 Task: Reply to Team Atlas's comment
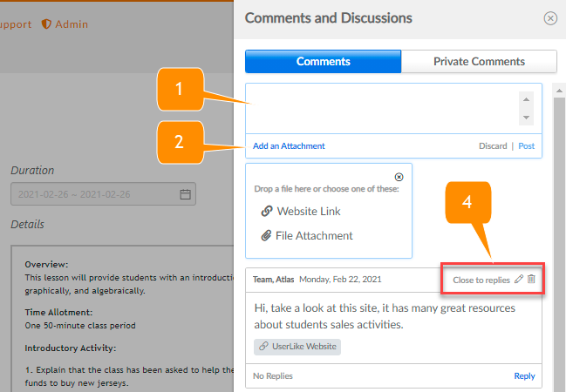(x=524, y=376)
